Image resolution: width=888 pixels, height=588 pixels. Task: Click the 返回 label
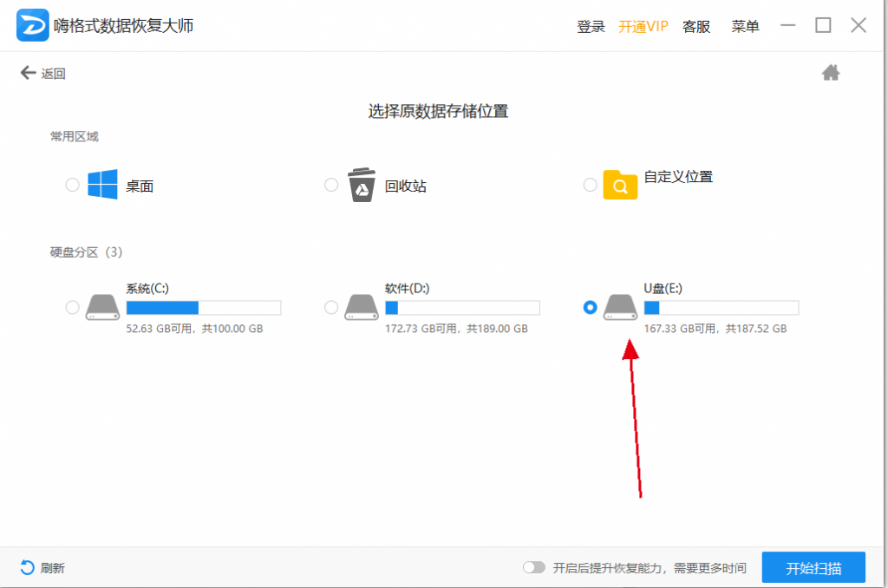[53, 73]
